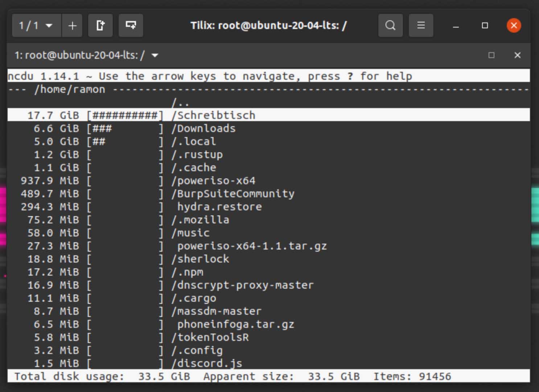Select the /poweriso-x64 directory entry
Screen dimensions: 539x392
[x=269, y=181]
